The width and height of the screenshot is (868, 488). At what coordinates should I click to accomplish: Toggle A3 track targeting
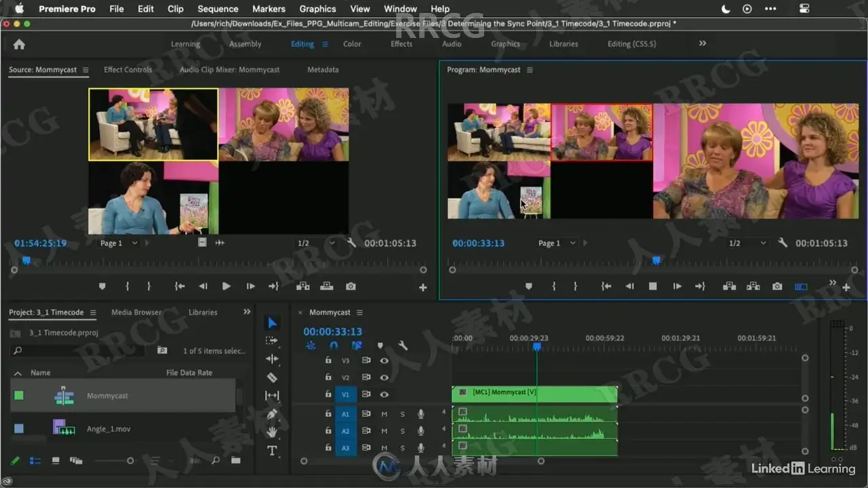345,448
